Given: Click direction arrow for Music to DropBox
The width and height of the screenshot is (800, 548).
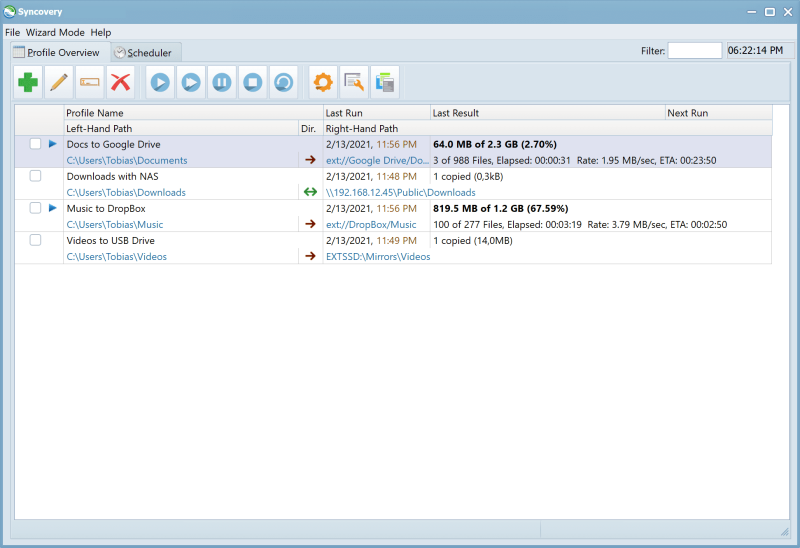Looking at the screenshot, I should [310, 224].
